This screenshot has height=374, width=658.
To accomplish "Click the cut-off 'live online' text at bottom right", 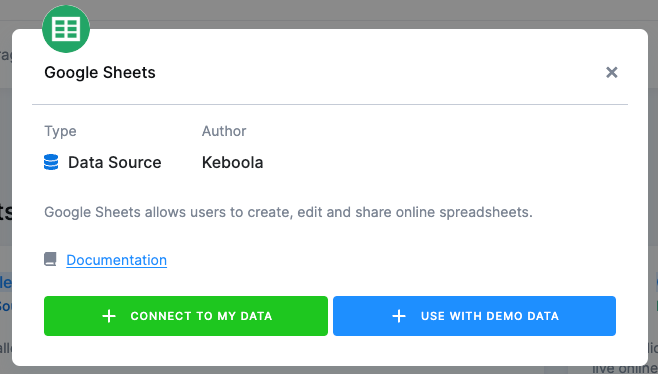I will (x=624, y=369).
